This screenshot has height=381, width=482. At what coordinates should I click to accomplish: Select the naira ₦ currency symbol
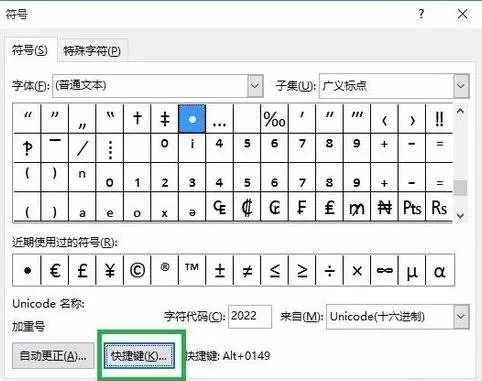(x=384, y=207)
